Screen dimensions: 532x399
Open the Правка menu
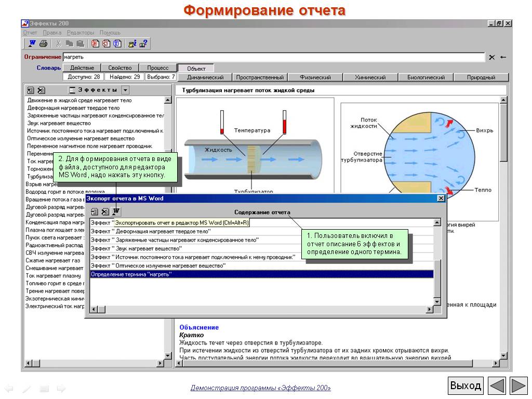click(52, 33)
